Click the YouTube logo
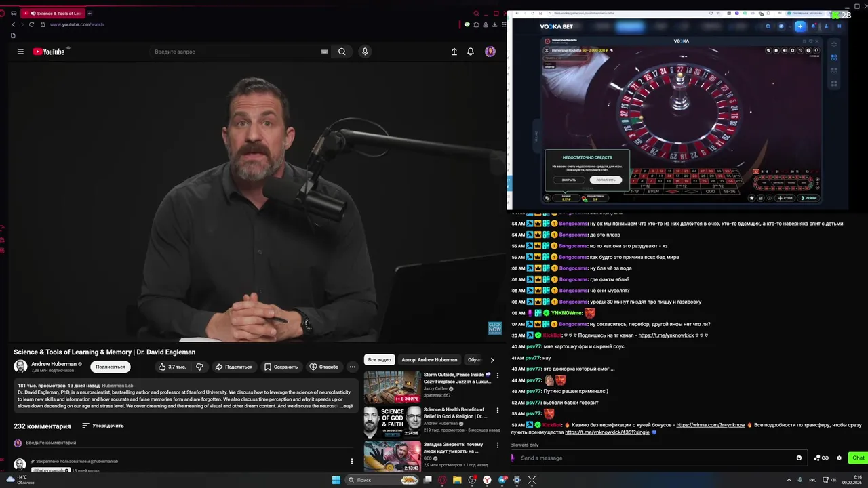Viewport: 868px width, 488px height. [x=49, y=52]
